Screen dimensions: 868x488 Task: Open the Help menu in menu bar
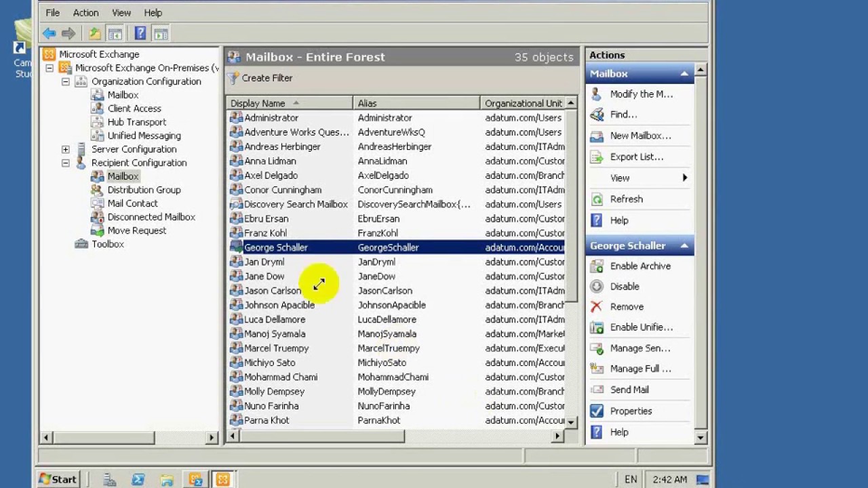153,12
